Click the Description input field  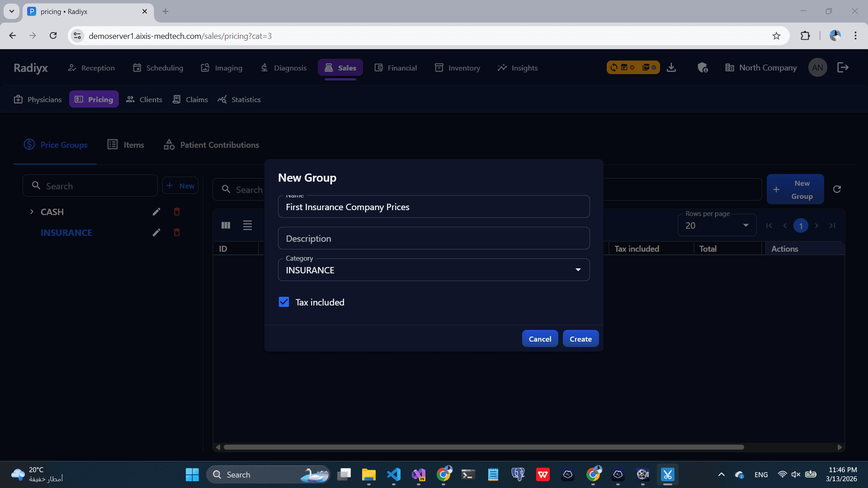(x=434, y=238)
